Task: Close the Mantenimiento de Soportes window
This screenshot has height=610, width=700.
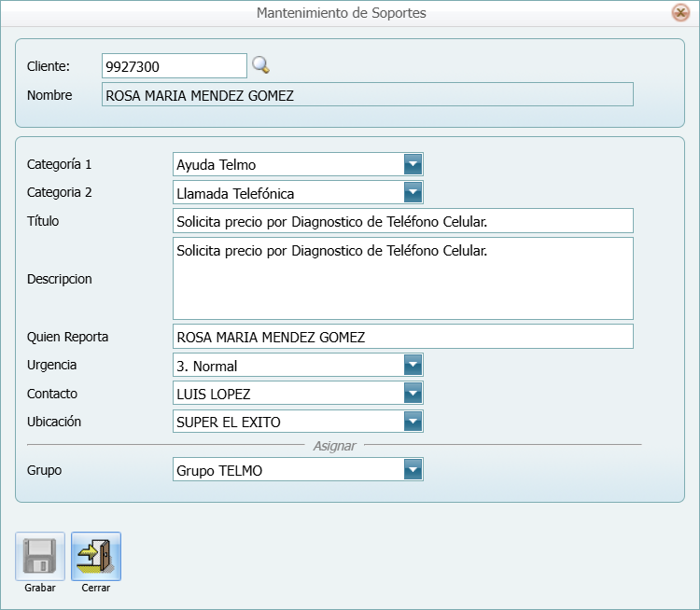Action: tap(680, 12)
